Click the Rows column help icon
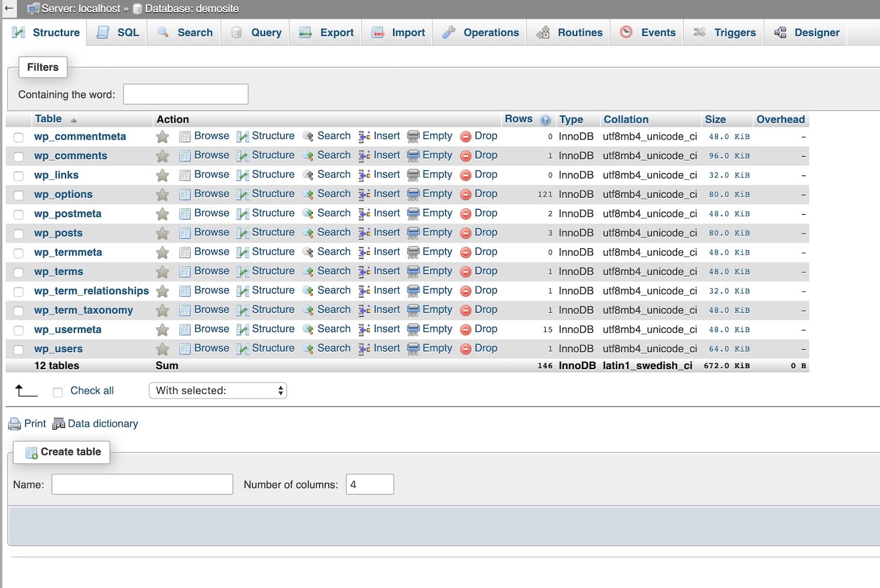 point(545,119)
